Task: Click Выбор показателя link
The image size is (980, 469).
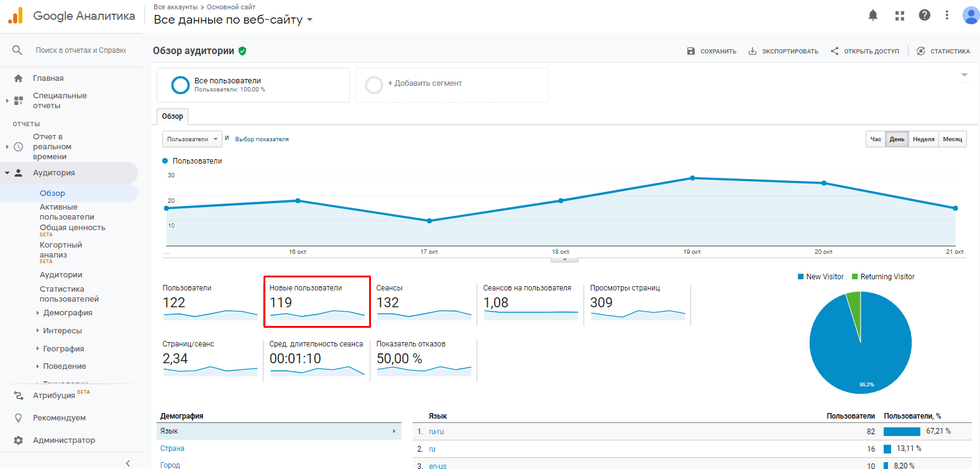Action: [x=262, y=139]
